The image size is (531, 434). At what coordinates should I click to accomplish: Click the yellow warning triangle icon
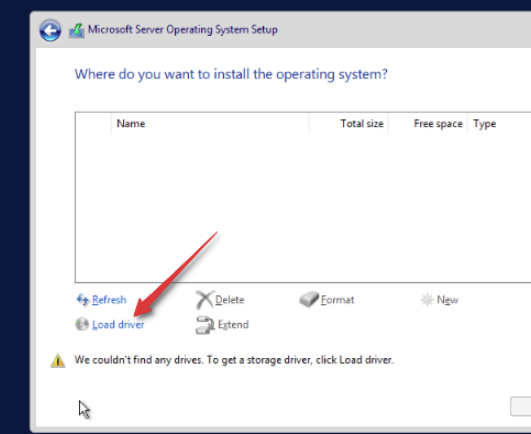(x=58, y=361)
